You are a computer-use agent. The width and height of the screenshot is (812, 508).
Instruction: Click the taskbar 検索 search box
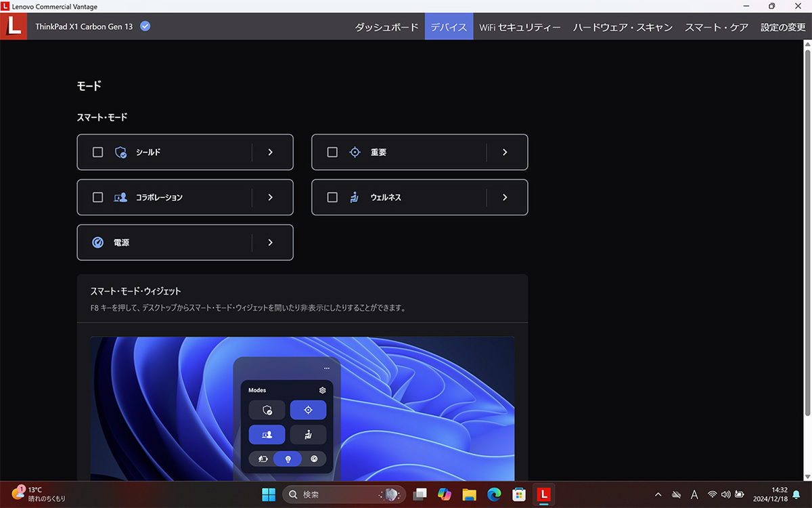pyautogui.click(x=344, y=494)
